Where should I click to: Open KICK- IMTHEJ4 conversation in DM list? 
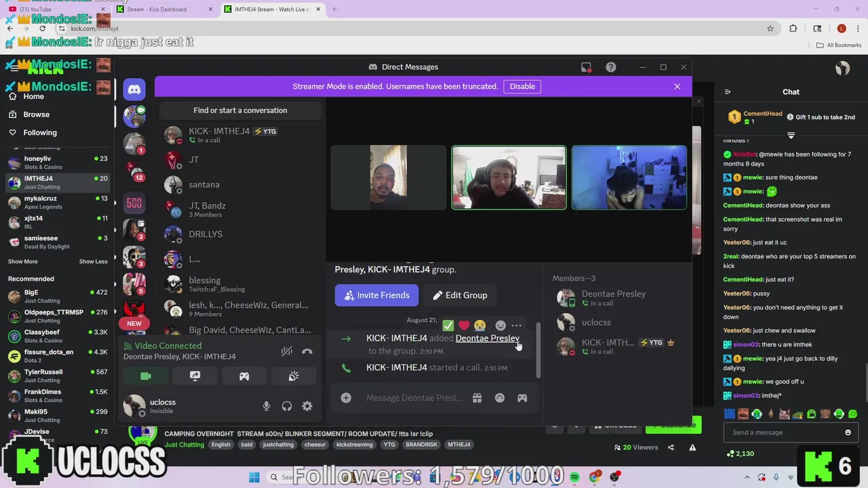pyautogui.click(x=240, y=135)
